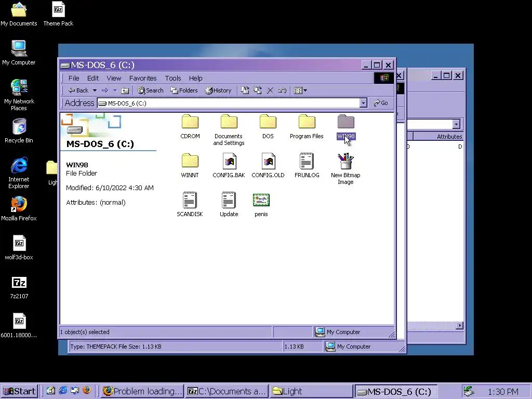Viewport: 532px width, 399px height.
Task: Select My Computer desktop icon
Action: (19, 53)
